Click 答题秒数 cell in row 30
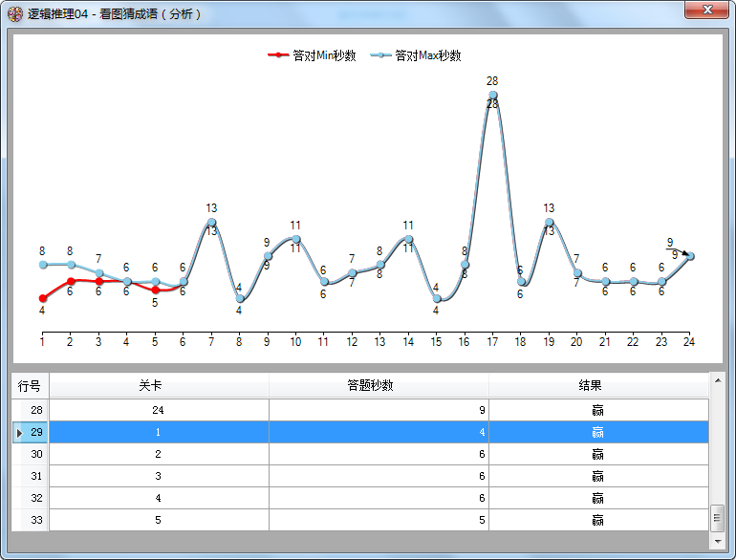Screen dimensions: 736x560 379,454
